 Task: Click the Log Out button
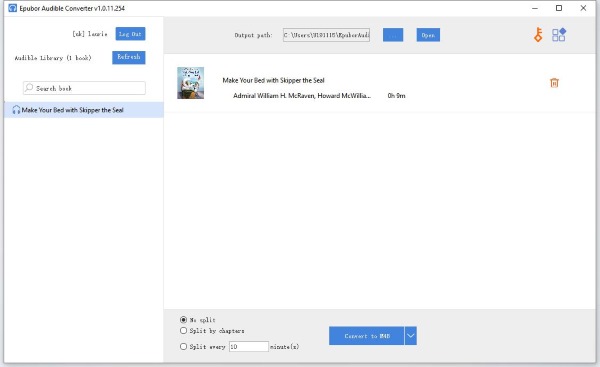pos(130,34)
